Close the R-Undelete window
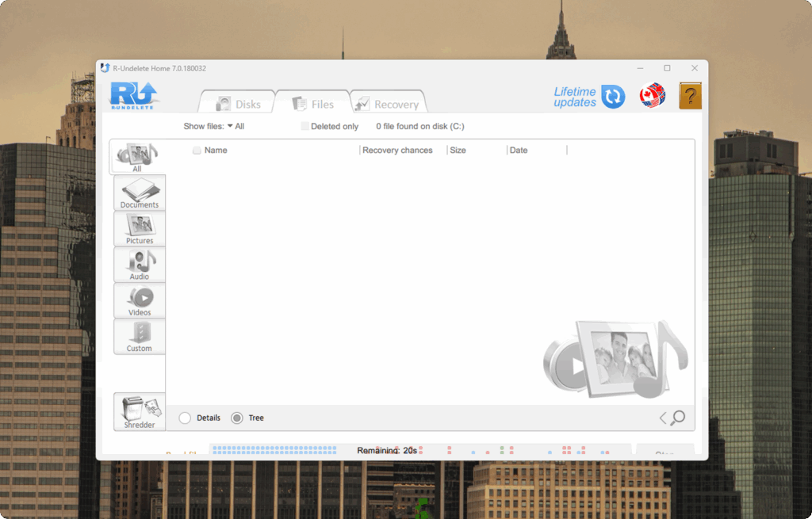 [x=695, y=68]
